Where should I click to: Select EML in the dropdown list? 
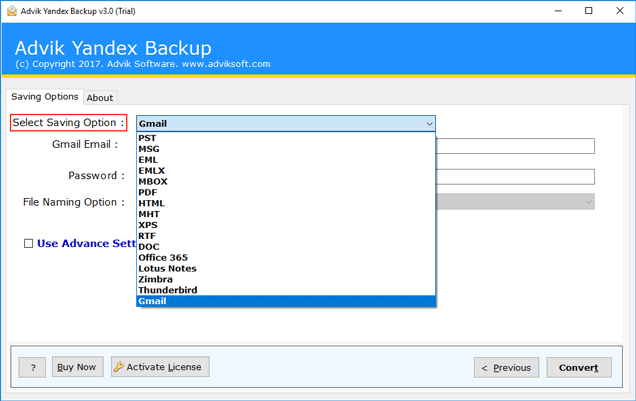click(x=286, y=160)
